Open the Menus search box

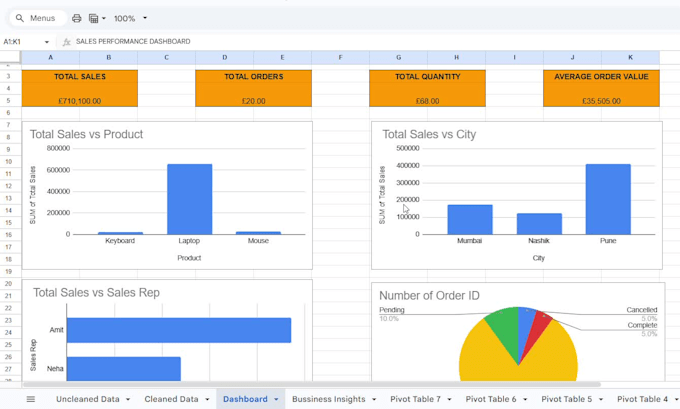tap(38, 18)
